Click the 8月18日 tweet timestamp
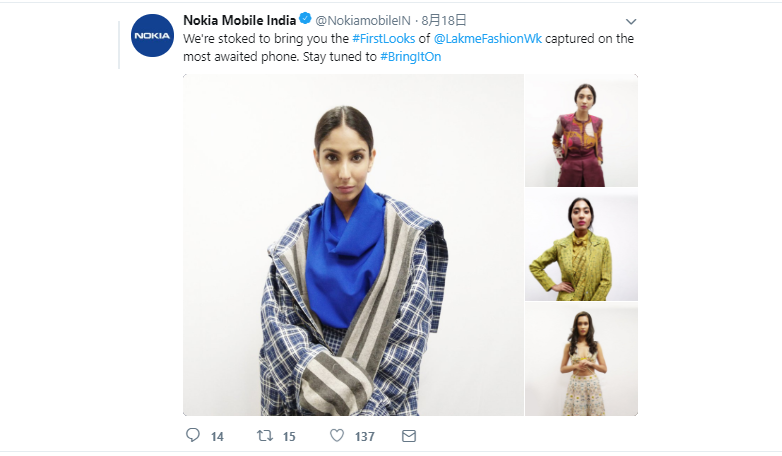 [x=444, y=20]
